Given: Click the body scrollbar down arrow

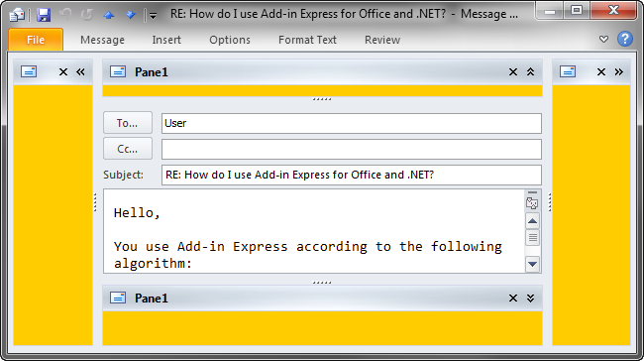Looking at the screenshot, I should 533,264.
